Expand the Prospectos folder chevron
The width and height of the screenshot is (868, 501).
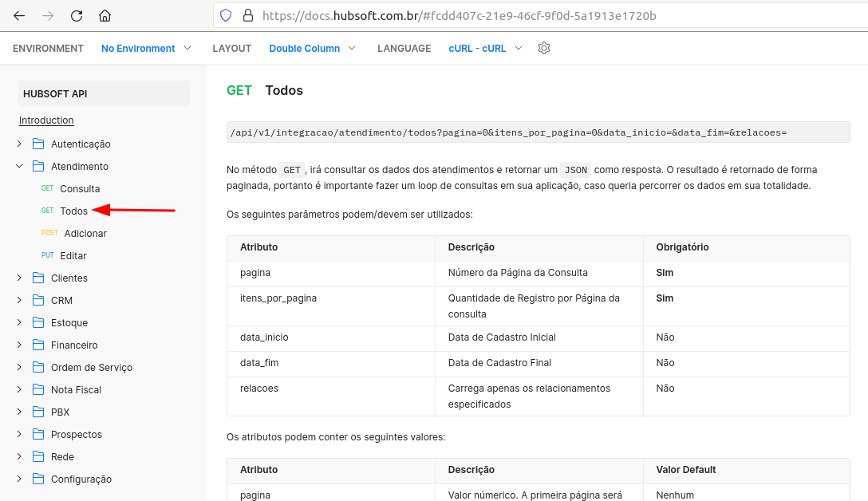coord(19,434)
